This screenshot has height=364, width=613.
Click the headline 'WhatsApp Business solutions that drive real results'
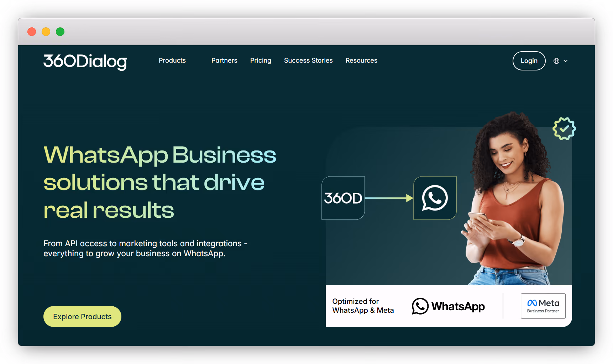click(x=160, y=182)
